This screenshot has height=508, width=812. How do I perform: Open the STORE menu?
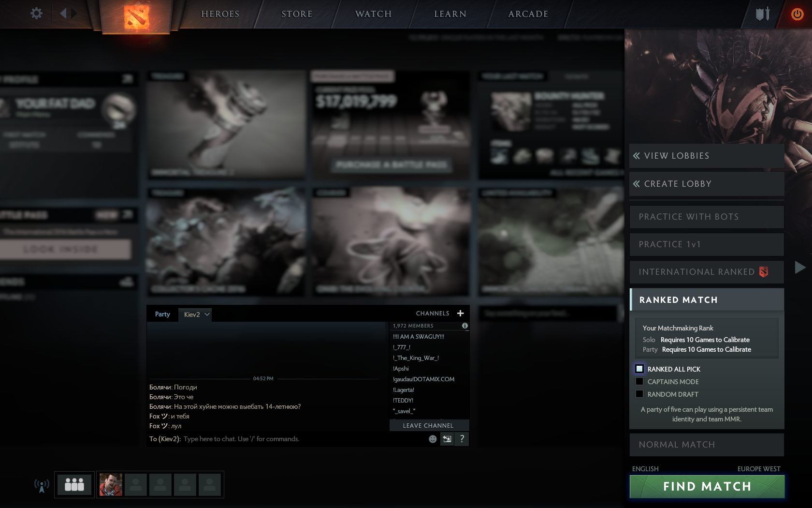click(297, 14)
